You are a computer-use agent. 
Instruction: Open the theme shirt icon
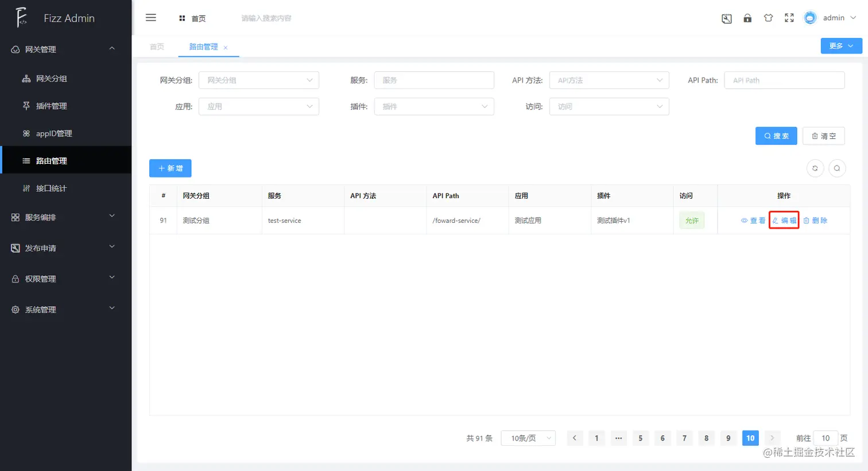click(768, 18)
